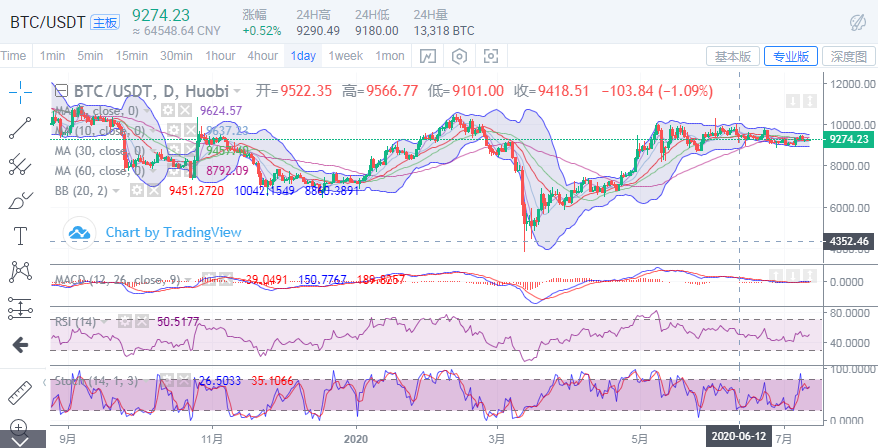Switch to 专业版 professional version

tap(791, 57)
